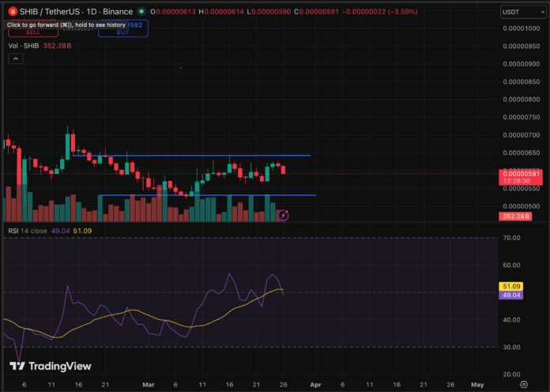The image size is (550, 392).
Task: Click the May label on time axis
Action: 477,384
